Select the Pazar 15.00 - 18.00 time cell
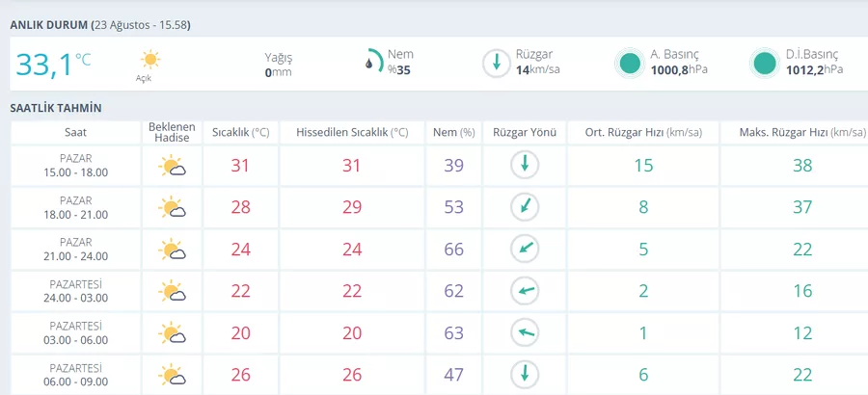The width and height of the screenshot is (868, 395). tap(75, 166)
